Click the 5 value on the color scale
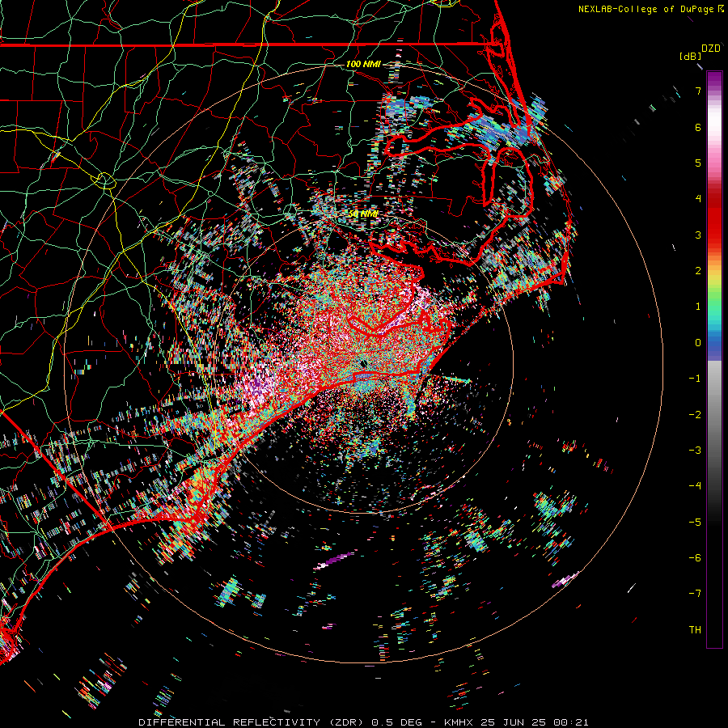 [698, 163]
